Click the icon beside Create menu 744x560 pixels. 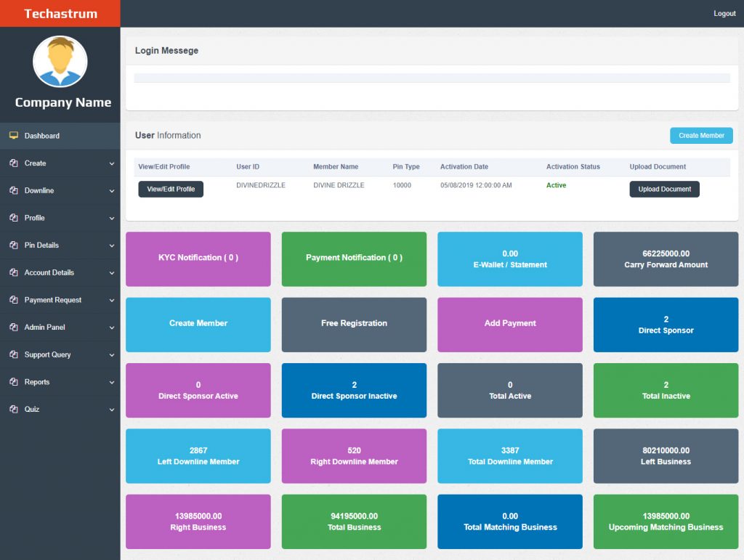pos(13,163)
